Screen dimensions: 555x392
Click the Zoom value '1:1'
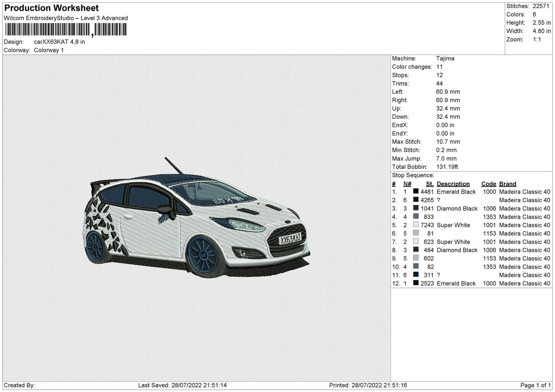(x=537, y=40)
